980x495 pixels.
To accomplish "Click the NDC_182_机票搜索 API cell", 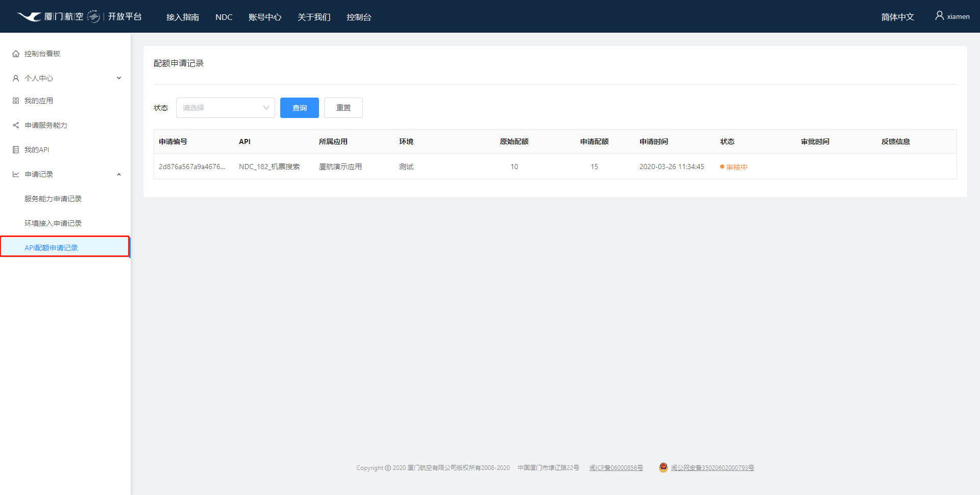I will point(269,167).
